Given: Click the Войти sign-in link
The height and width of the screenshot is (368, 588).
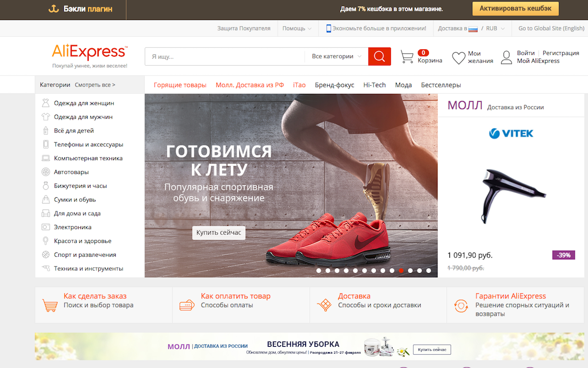Looking at the screenshot, I should tap(526, 53).
